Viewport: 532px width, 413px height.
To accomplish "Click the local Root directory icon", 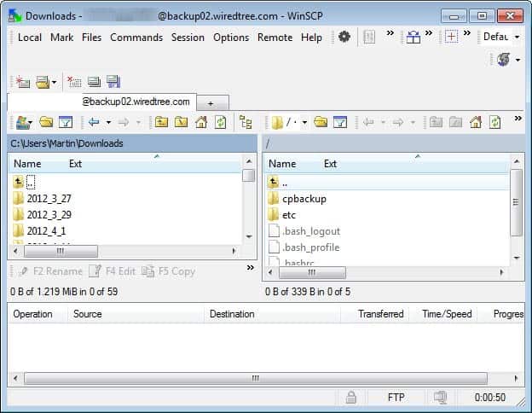I will coord(181,122).
